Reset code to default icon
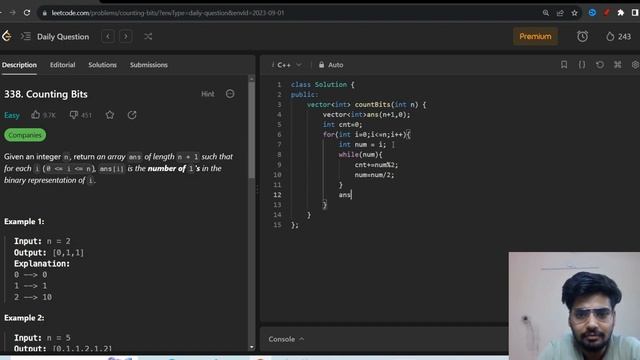The image size is (640, 360). [600, 65]
